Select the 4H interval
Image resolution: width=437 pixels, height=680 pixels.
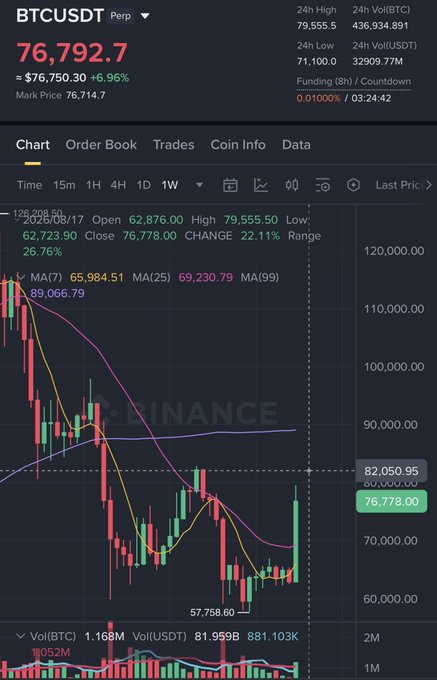[x=118, y=185]
